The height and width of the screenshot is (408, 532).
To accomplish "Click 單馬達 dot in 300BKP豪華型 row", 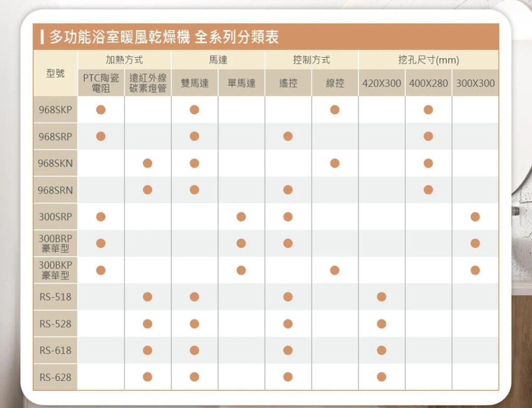I will pos(241,270).
